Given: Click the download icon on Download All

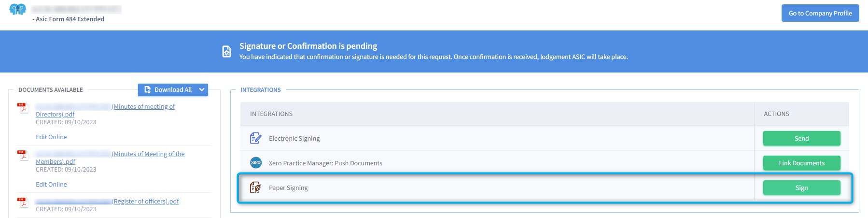Looking at the screenshot, I should [148, 90].
